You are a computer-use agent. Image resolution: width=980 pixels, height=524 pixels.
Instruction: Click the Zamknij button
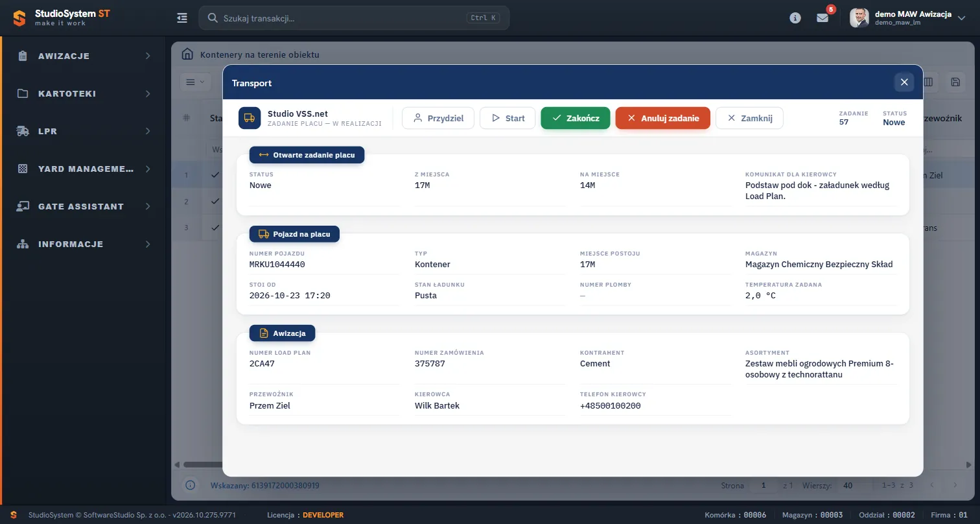click(749, 118)
